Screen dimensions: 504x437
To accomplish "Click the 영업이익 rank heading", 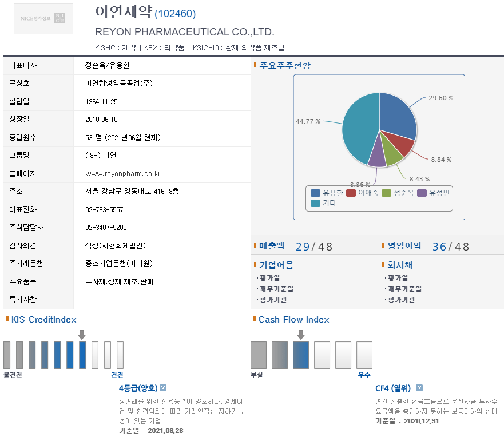I will [x=404, y=246].
